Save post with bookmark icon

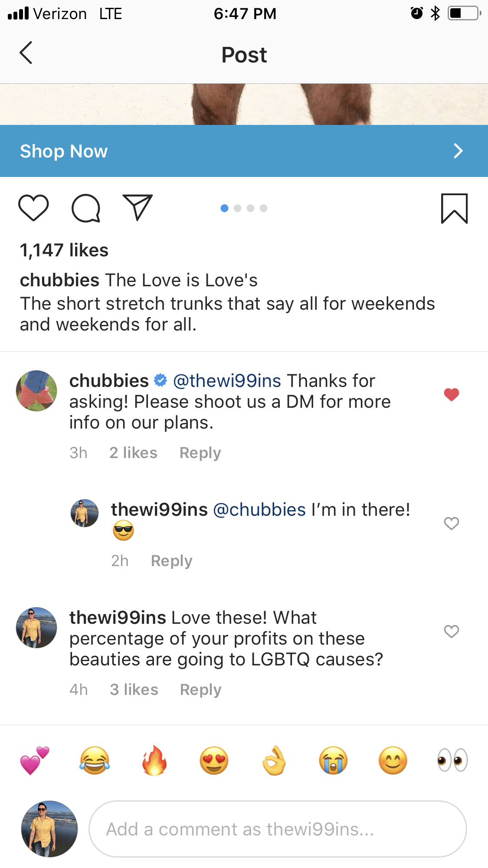pos(454,209)
